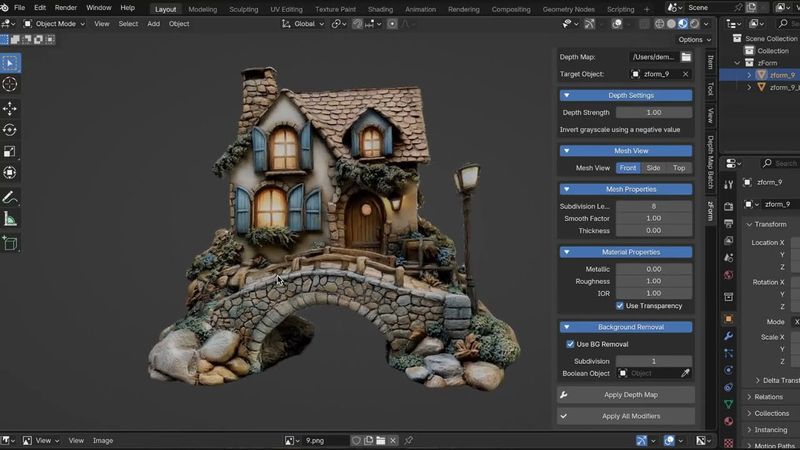Open image file icon next to 9.png
Screen dimensions: 800x450
[381, 440]
